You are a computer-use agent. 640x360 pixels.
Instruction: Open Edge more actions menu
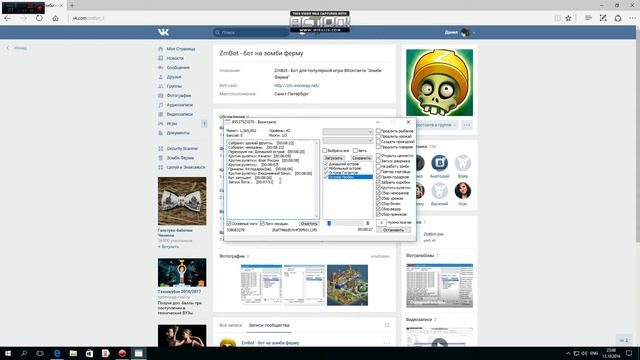632,18
